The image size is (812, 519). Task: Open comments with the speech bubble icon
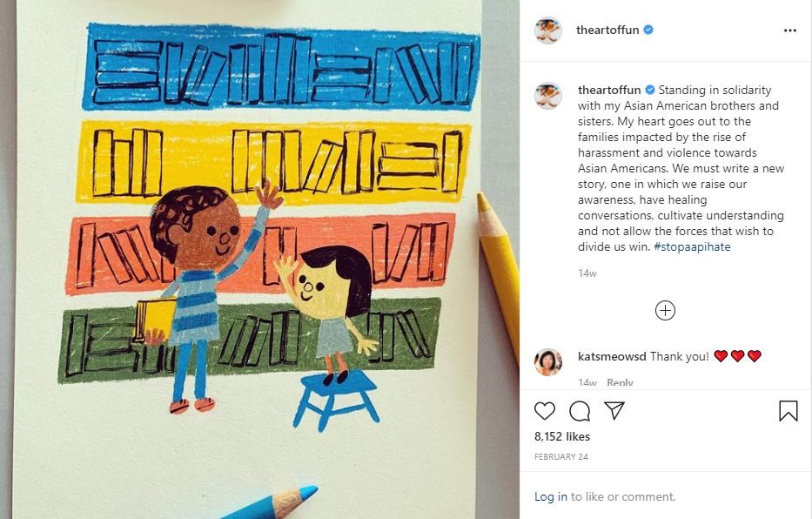580,411
